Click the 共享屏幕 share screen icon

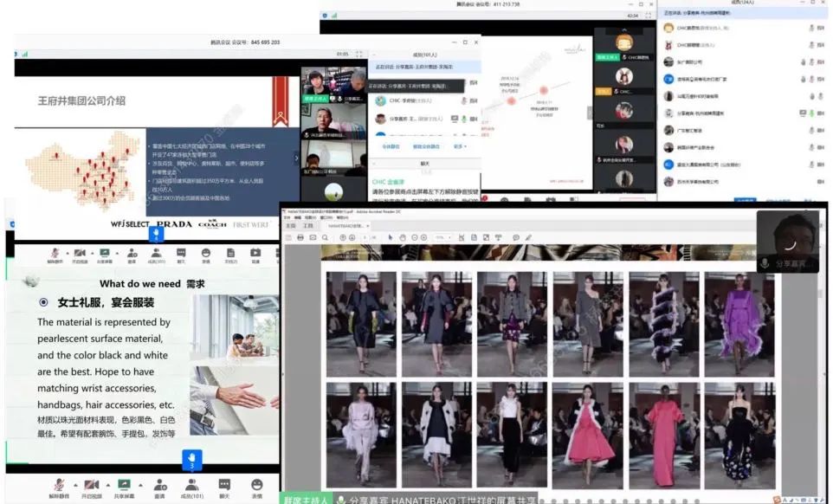click(x=123, y=484)
